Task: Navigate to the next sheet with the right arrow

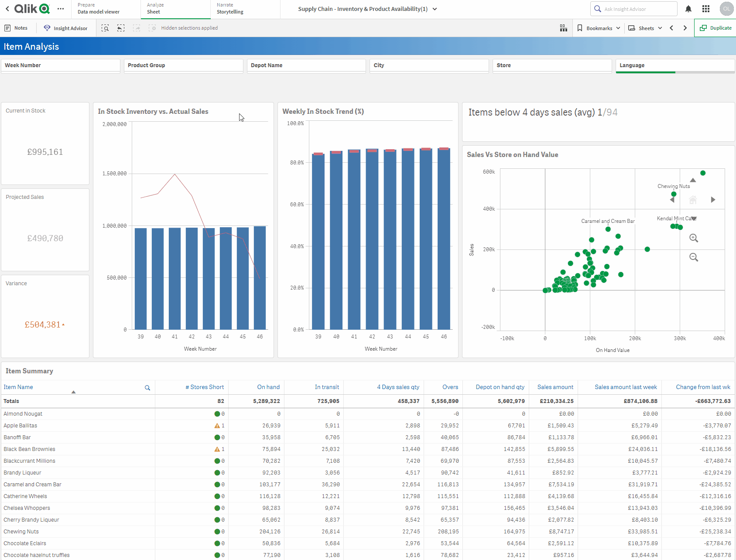Action: [x=685, y=27]
